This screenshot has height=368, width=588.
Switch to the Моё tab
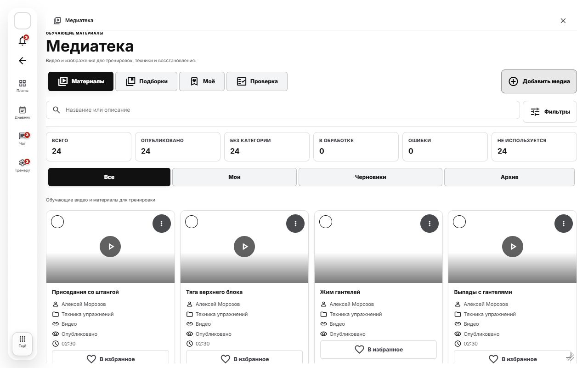pyautogui.click(x=202, y=81)
